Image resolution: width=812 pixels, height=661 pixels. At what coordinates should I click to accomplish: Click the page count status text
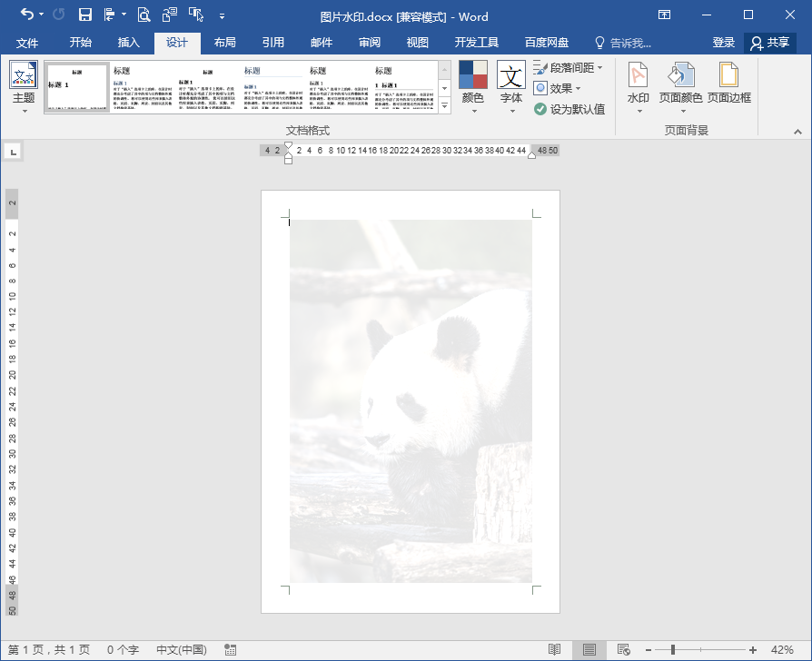[x=49, y=649]
